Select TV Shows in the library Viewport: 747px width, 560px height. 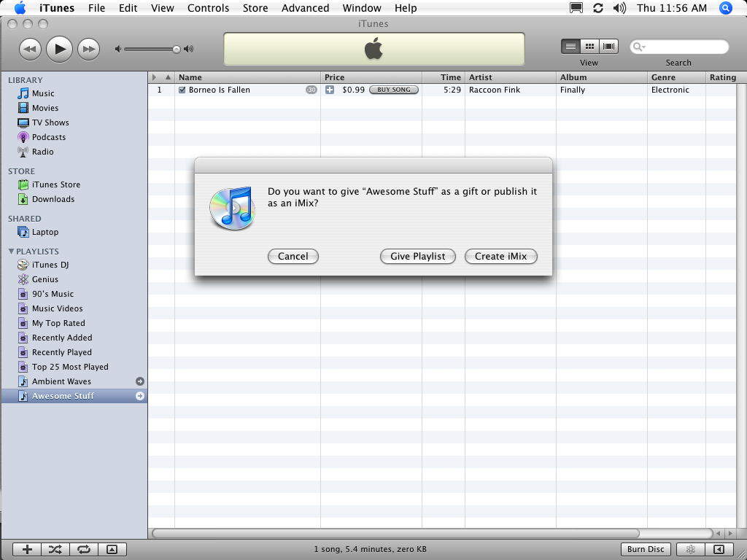(50, 122)
